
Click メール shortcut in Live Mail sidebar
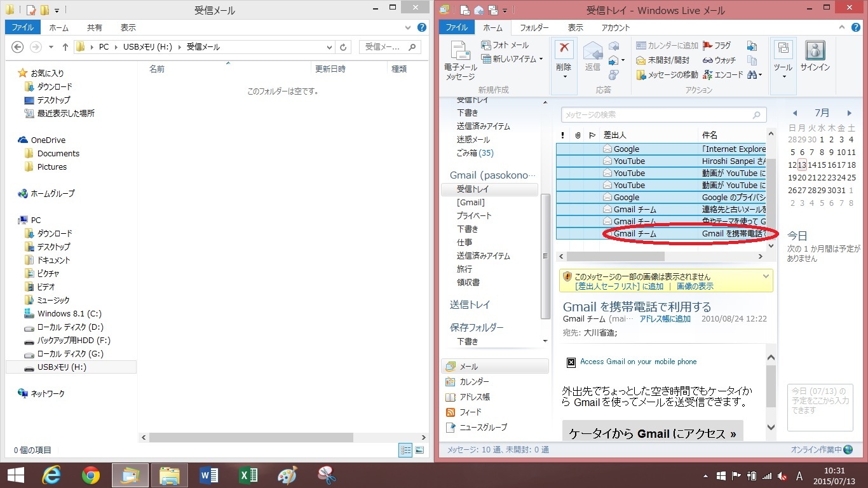tap(495, 367)
